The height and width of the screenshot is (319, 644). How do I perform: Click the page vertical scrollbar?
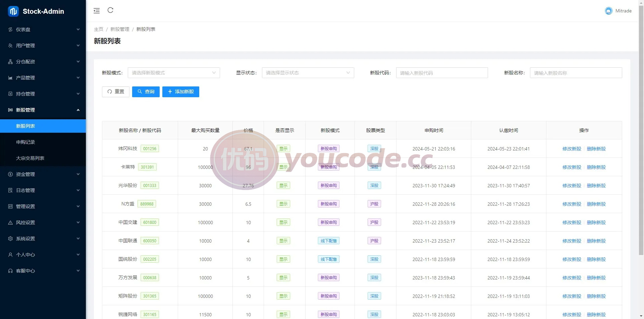(x=641, y=131)
